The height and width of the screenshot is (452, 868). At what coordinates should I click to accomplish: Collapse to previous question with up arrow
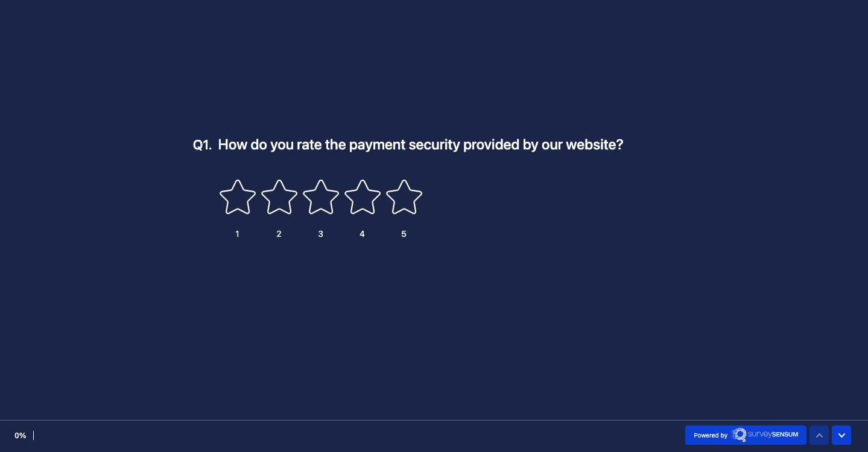tap(819, 435)
